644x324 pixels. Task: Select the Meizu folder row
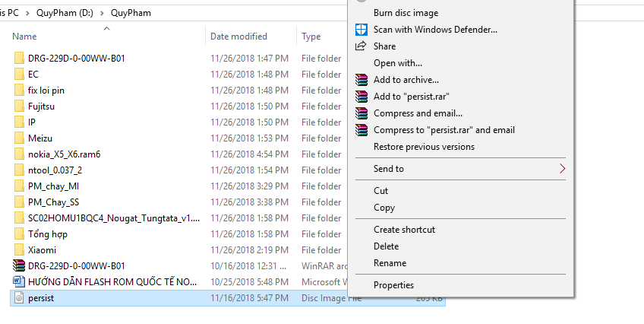pos(40,138)
